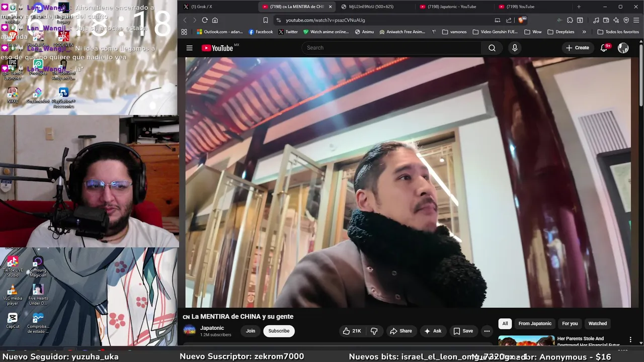Click the Share button under video
The width and height of the screenshot is (644, 362).
(401, 331)
